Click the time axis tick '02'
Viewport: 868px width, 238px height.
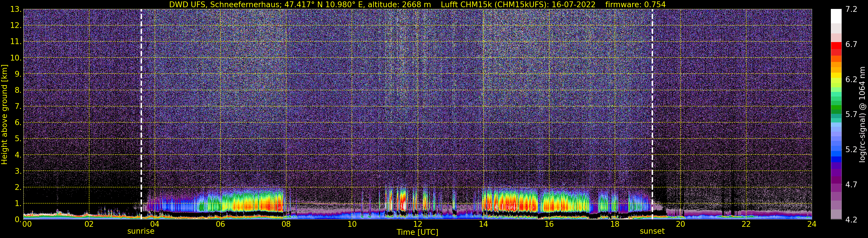89,224
